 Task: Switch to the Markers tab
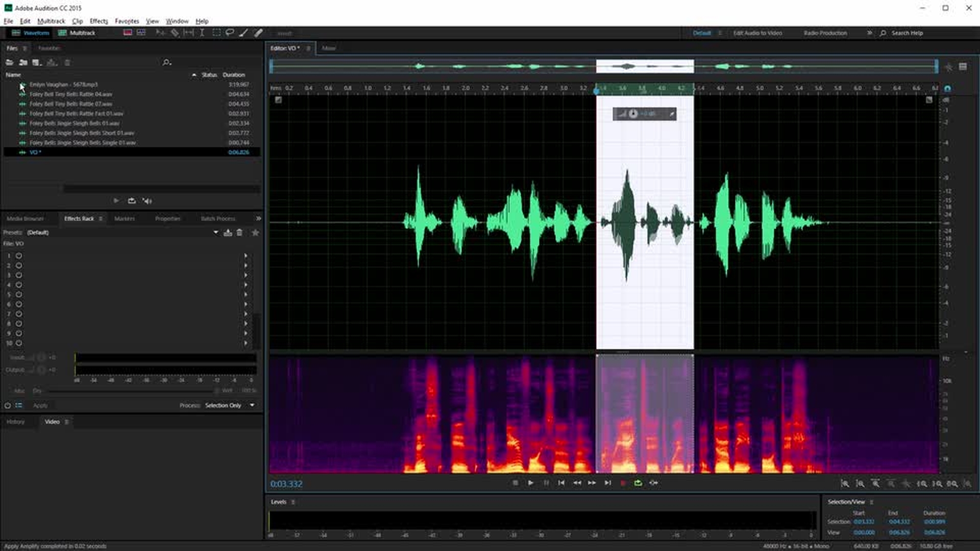pos(125,218)
